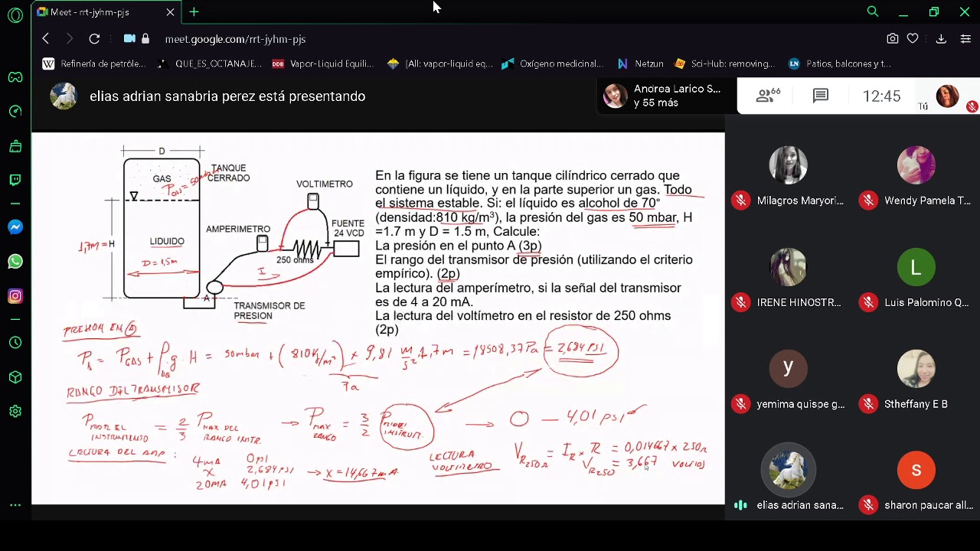Close the Meet - rrt-jyhm-pjs tab
The height and width of the screenshot is (551, 980).
tap(170, 12)
